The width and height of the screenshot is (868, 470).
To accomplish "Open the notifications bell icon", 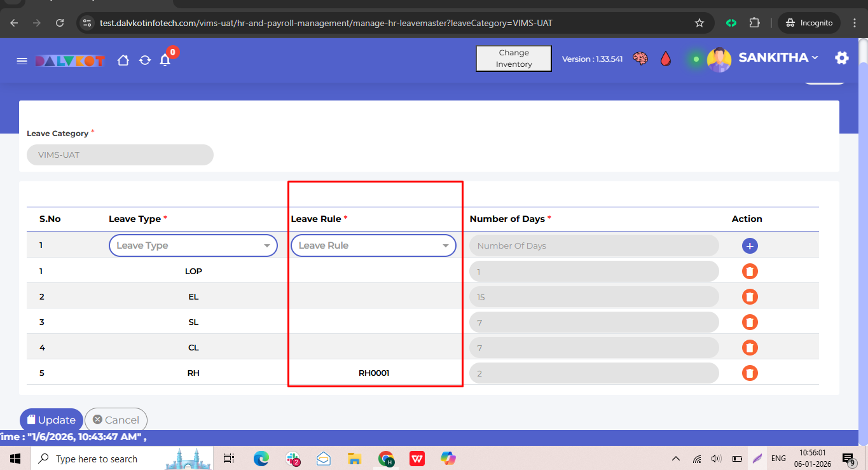I will click(165, 60).
